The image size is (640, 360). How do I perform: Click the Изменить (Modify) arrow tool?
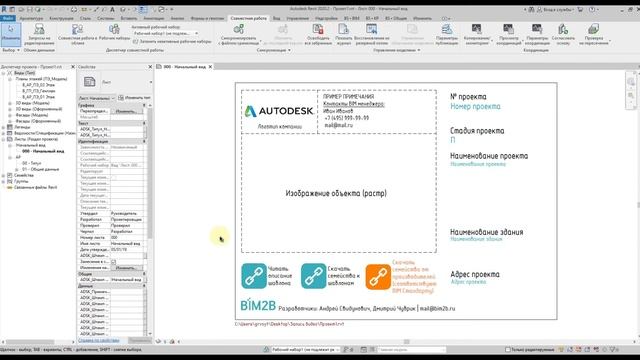pos(11,34)
